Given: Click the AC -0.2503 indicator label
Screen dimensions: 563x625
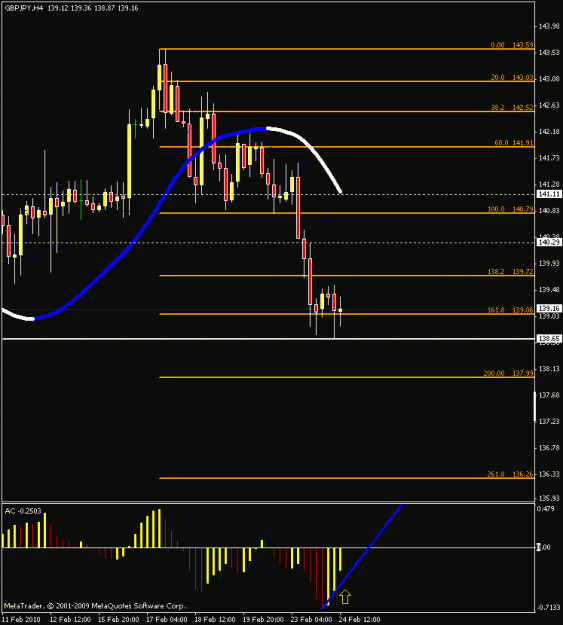Looking at the screenshot, I should point(23,511).
